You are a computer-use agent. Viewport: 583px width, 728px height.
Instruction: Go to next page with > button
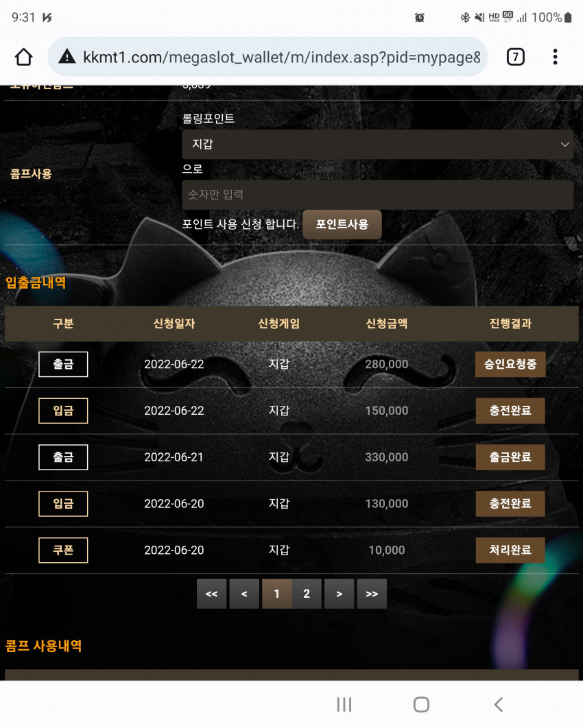tap(339, 594)
